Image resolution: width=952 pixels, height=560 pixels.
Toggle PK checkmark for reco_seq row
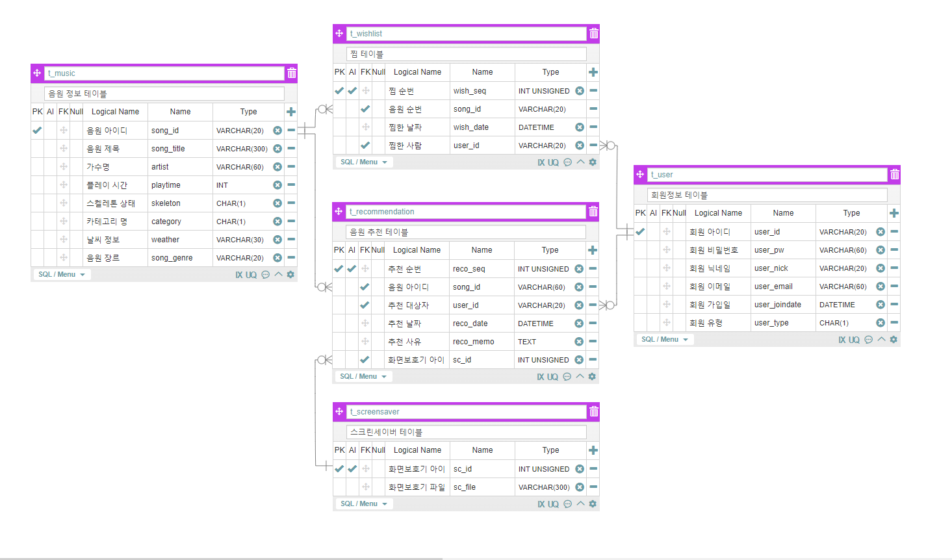[x=339, y=269]
